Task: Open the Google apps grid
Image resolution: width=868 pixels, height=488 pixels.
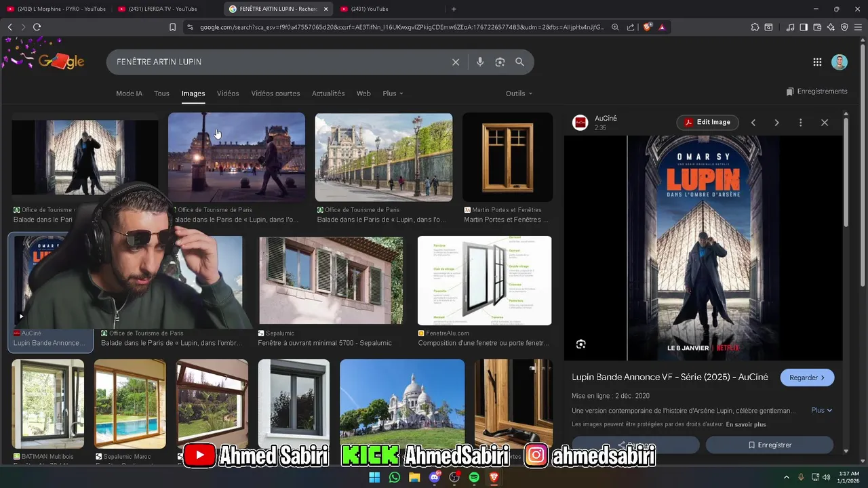Action: [817, 62]
